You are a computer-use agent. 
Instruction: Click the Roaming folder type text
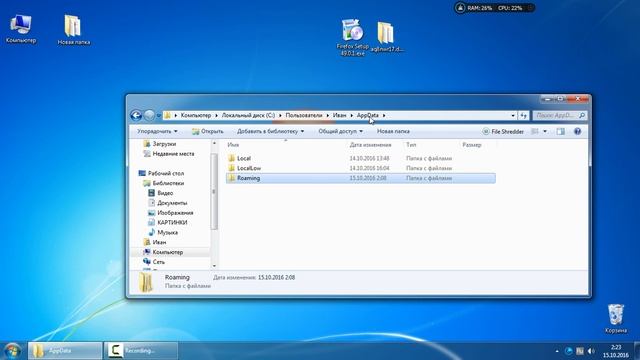pos(429,178)
